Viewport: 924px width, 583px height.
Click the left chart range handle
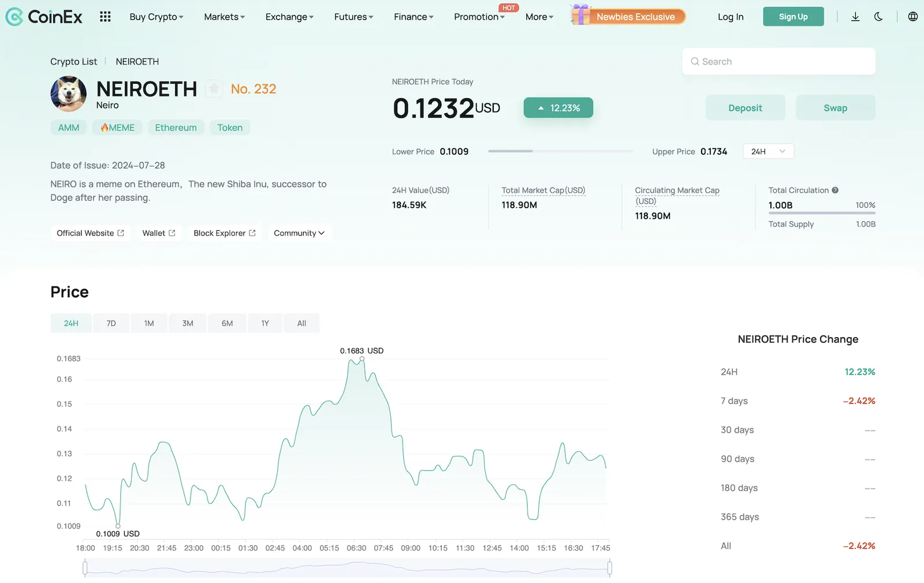click(x=85, y=568)
